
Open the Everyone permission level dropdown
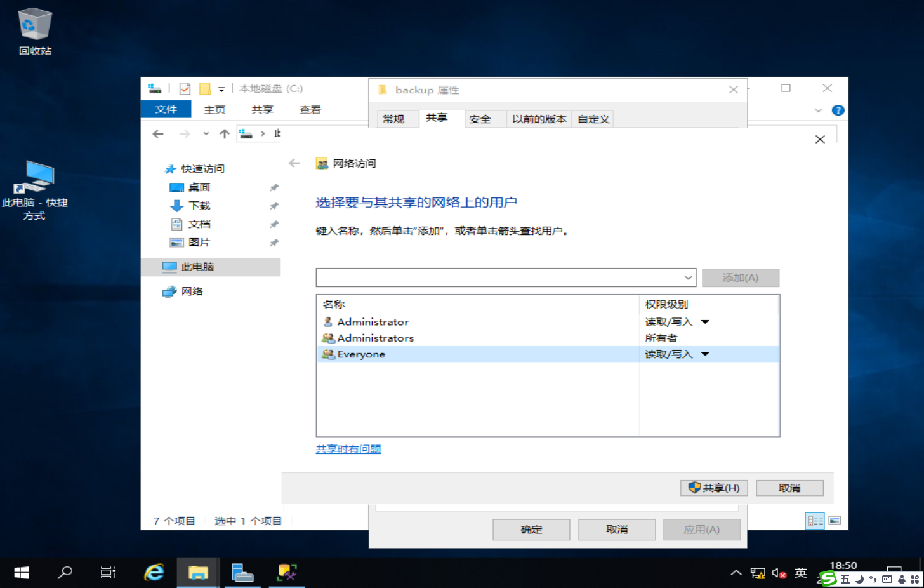click(706, 354)
